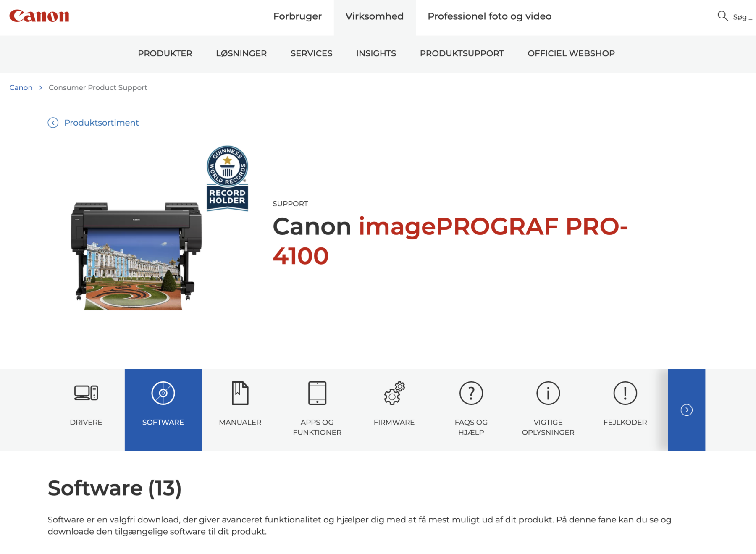Open the INSIGHTS menu
Viewport: 756px width, 554px height.
click(376, 53)
